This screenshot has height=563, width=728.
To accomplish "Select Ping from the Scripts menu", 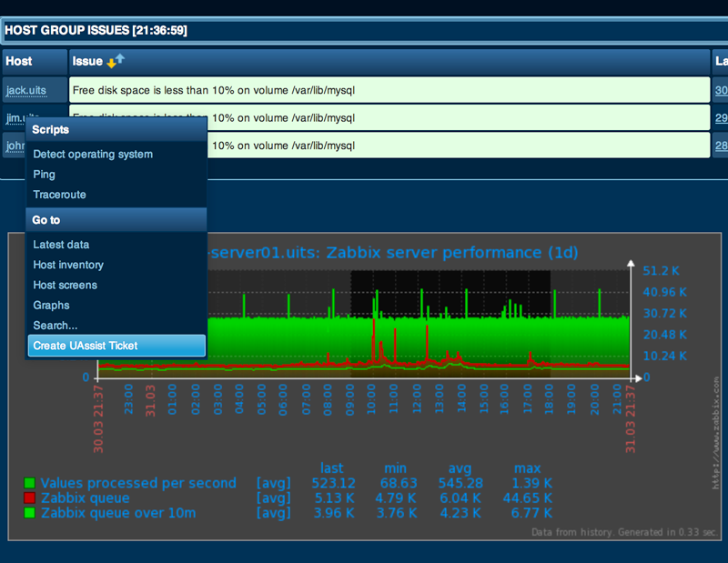I will (x=44, y=175).
